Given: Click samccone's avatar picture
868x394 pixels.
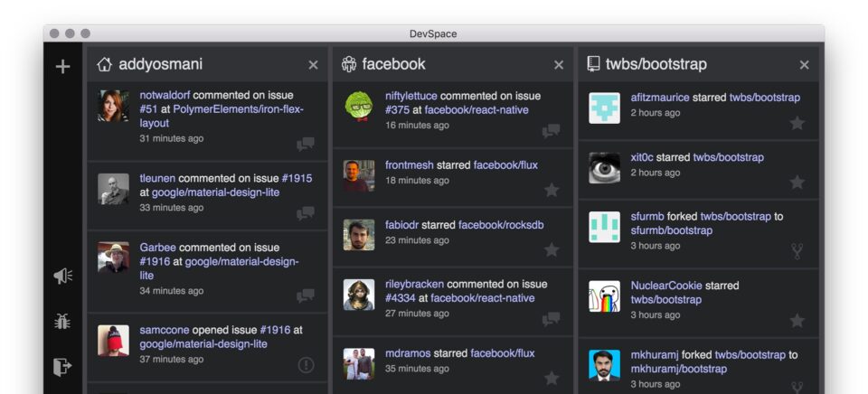Looking at the screenshot, I should [x=114, y=341].
